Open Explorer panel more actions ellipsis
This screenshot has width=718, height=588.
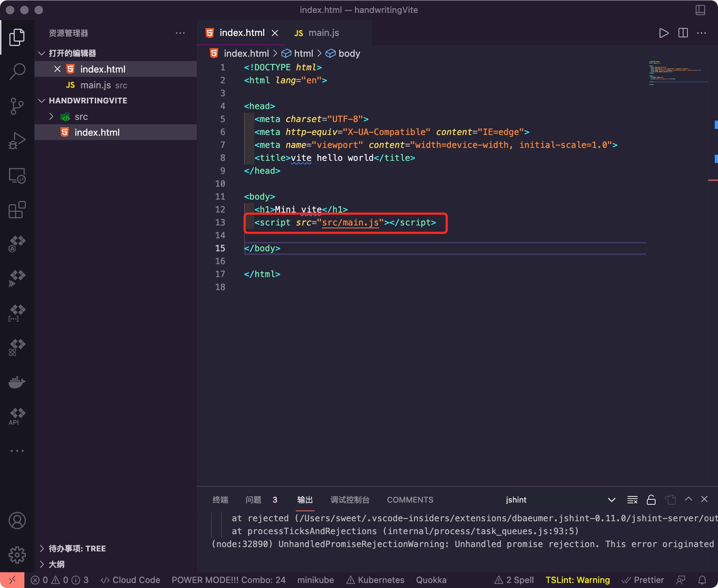click(x=180, y=33)
